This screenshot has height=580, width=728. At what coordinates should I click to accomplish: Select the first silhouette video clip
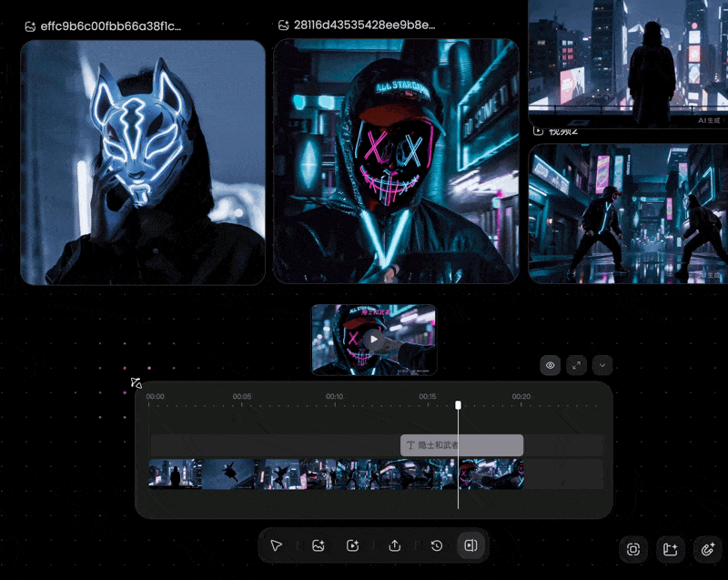tap(175, 473)
